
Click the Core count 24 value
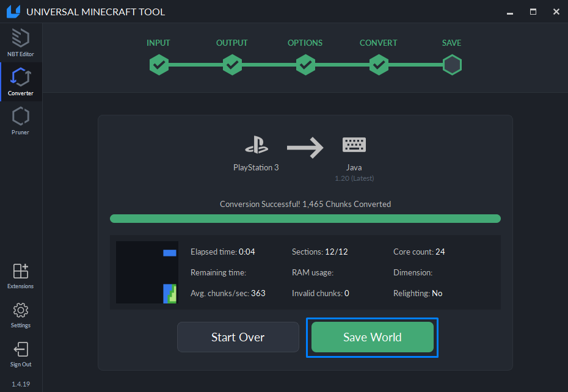point(440,252)
